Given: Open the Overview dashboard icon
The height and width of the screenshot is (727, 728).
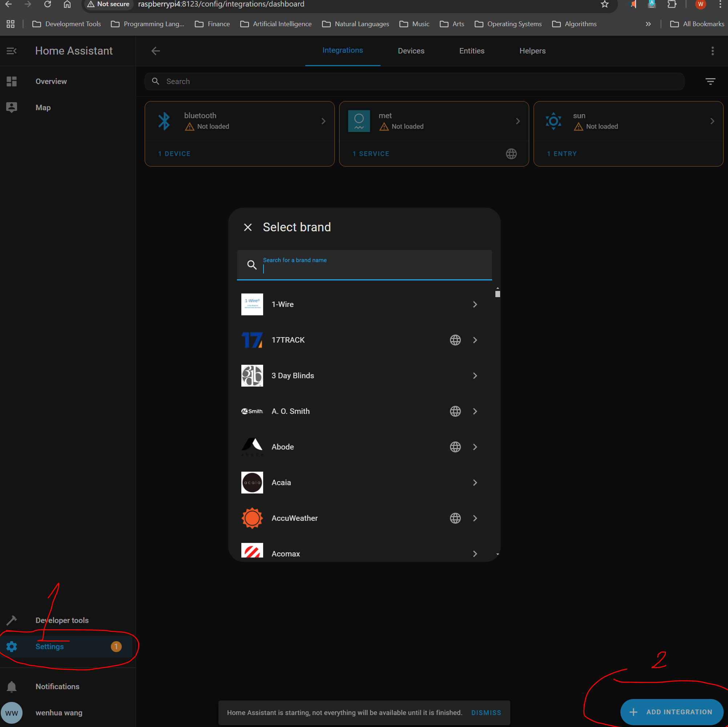Looking at the screenshot, I should pyautogui.click(x=12, y=81).
